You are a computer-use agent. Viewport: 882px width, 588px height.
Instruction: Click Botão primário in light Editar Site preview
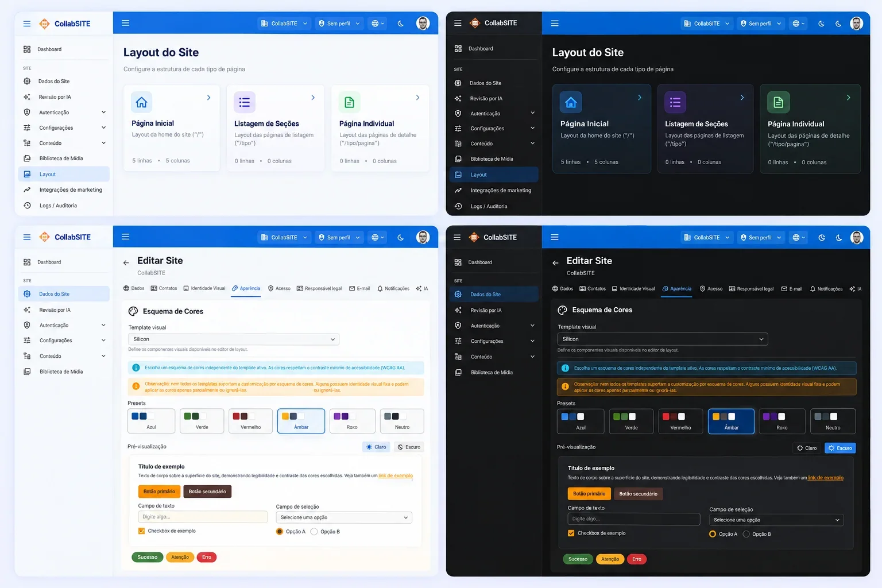[159, 492]
